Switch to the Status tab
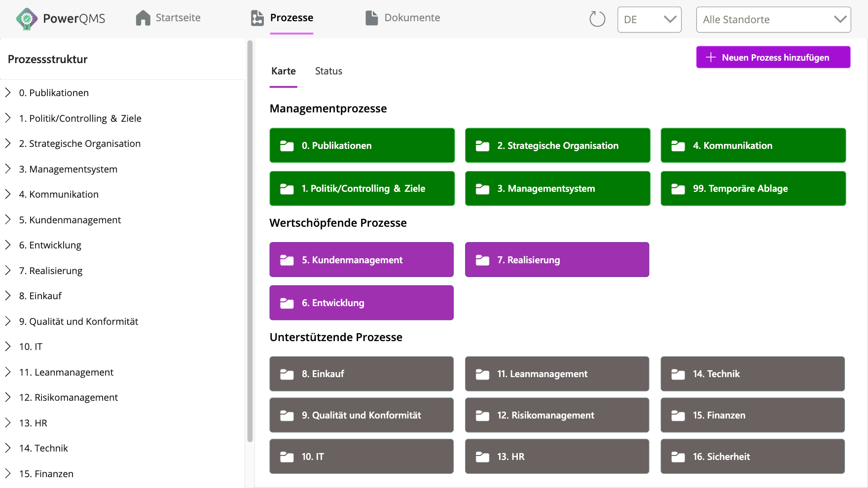The height and width of the screenshot is (488, 868). click(x=328, y=71)
